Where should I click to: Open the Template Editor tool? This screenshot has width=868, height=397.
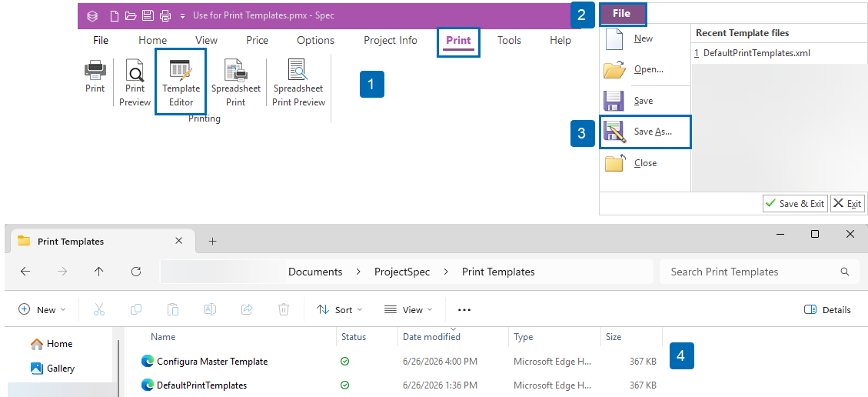tap(181, 82)
